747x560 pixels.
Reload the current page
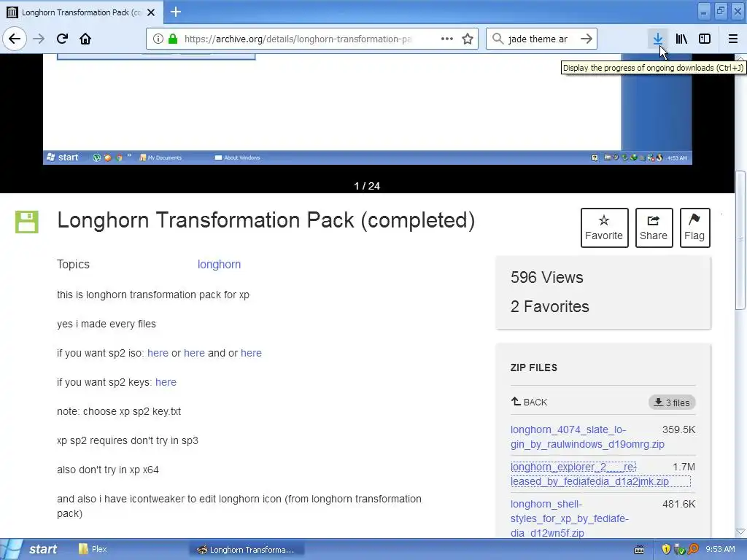pyautogui.click(x=62, y=39)
